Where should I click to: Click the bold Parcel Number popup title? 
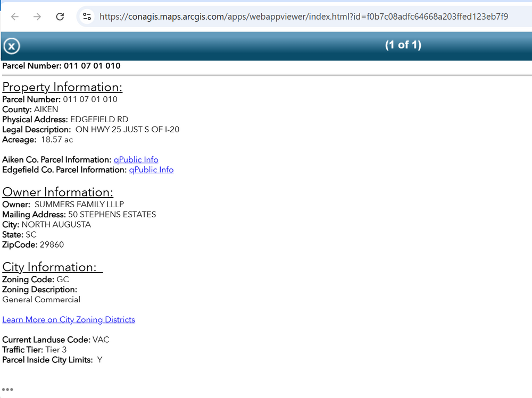[x=61, y=66]
